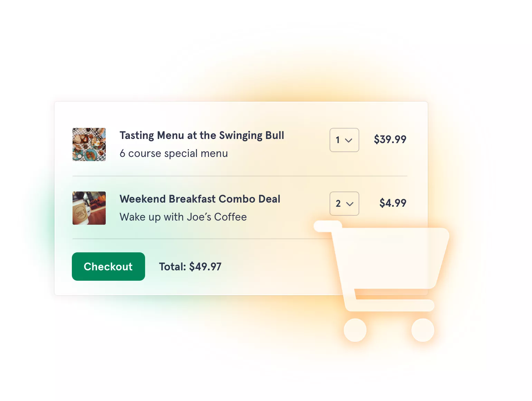532x401 pixels.
Task: Expand the Weekend Breakfast quantity dropdown
Action: [x=344, y=204]
